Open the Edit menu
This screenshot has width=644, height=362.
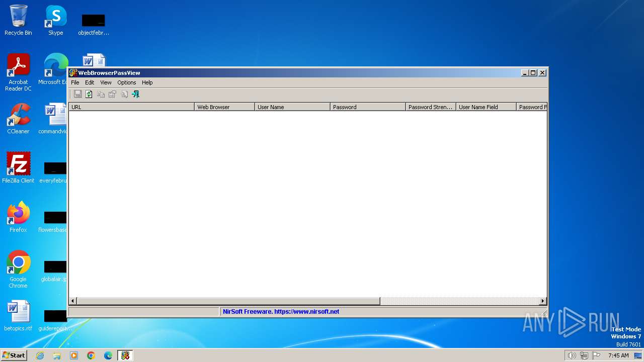coord(90,82)
